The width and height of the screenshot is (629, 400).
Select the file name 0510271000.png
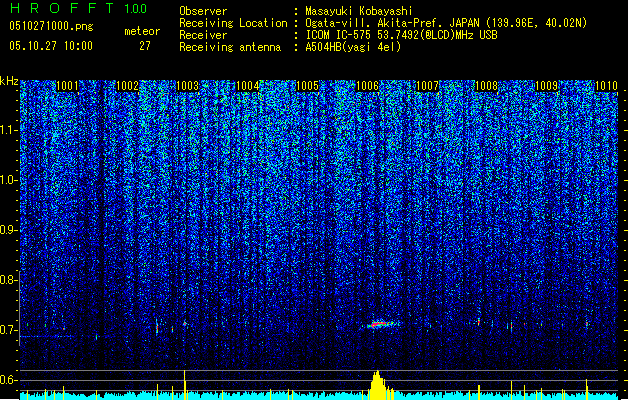(51, 26)
